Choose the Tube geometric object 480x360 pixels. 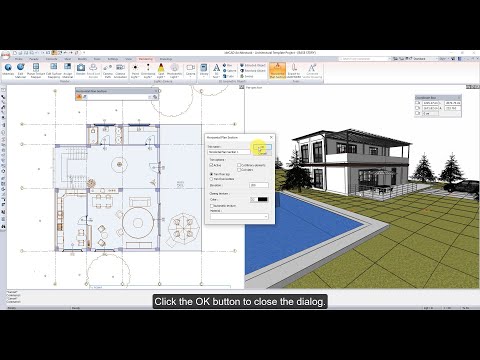click(x=228, y=76)
